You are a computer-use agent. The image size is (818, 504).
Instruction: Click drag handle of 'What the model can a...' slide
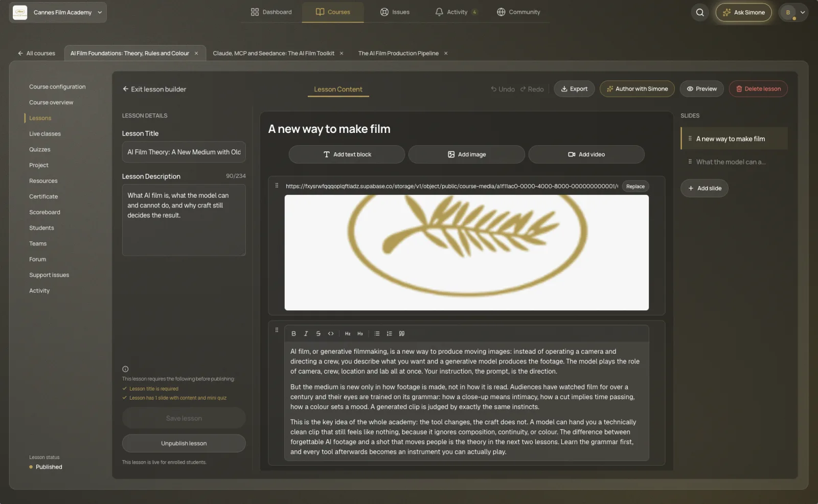[690, 162]
